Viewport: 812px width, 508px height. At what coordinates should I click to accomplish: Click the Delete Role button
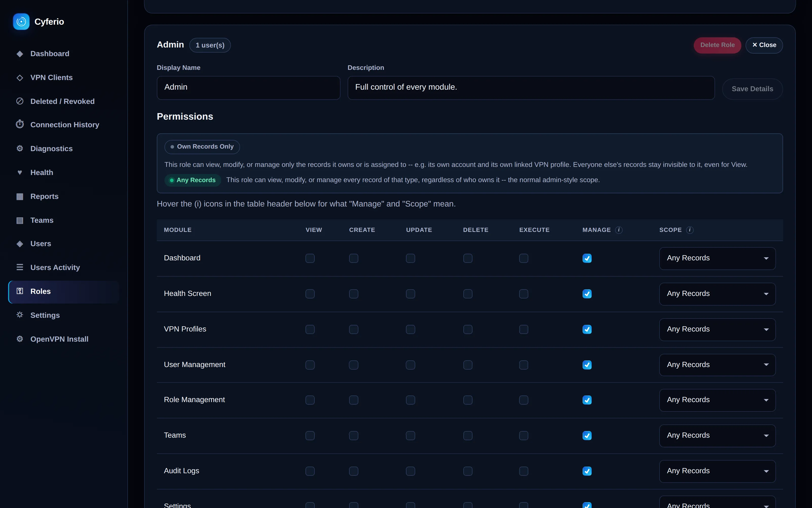717,45
